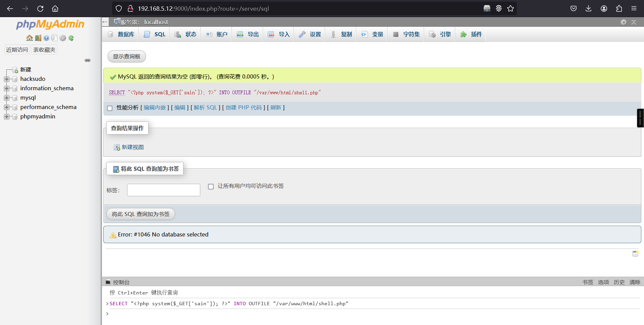Open the SQL tab
The height and width of the screenshot is (325, 644).
[154, 34]
